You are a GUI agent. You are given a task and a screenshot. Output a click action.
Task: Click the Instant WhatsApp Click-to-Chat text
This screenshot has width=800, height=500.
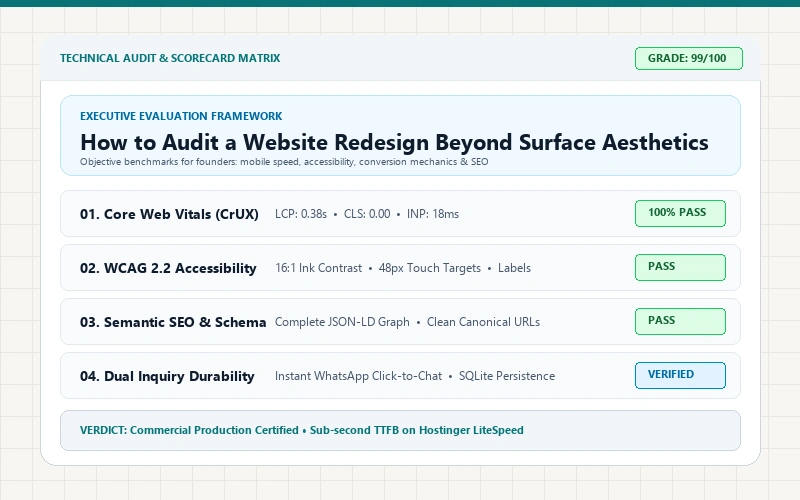(358, 377)
